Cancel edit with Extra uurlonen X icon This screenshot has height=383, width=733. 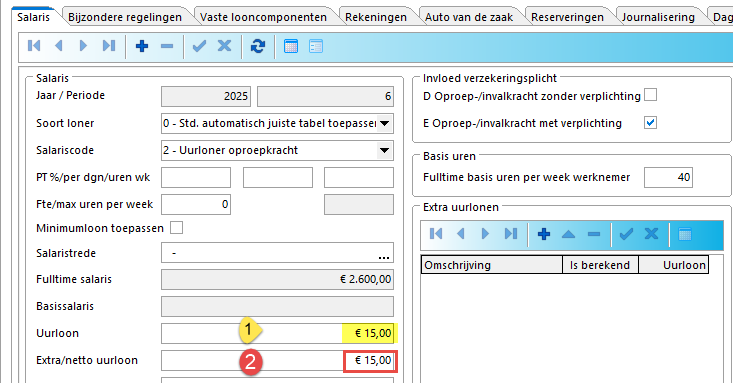(651, 234)
